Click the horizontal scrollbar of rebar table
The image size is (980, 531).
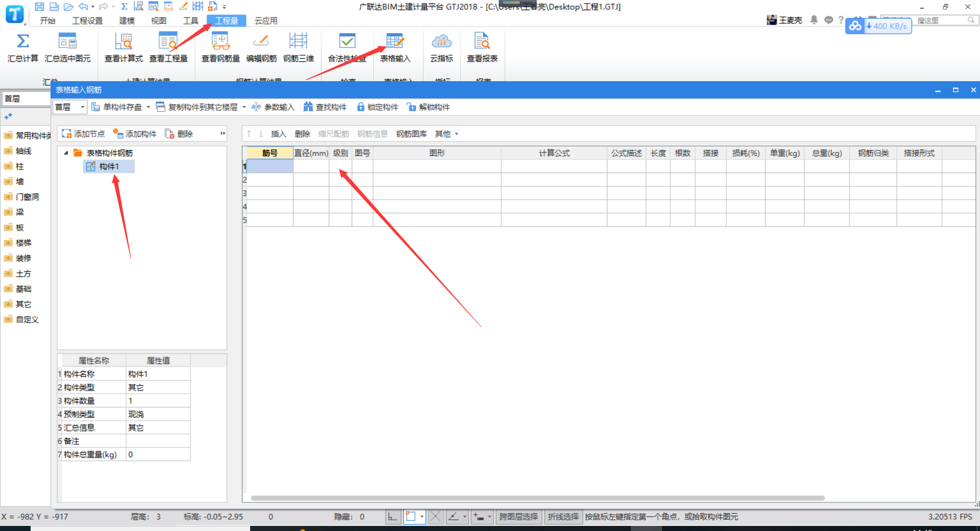click(537, 498)
